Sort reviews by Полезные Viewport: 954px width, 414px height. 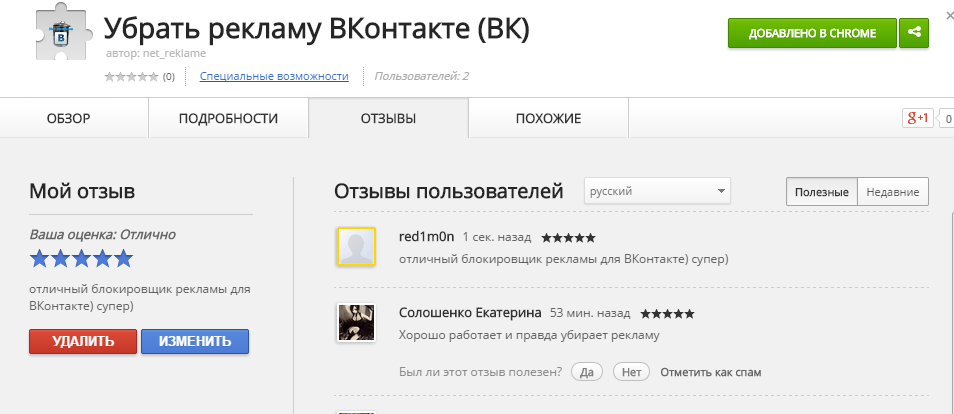pyautogui.click(x=821, y=192)
